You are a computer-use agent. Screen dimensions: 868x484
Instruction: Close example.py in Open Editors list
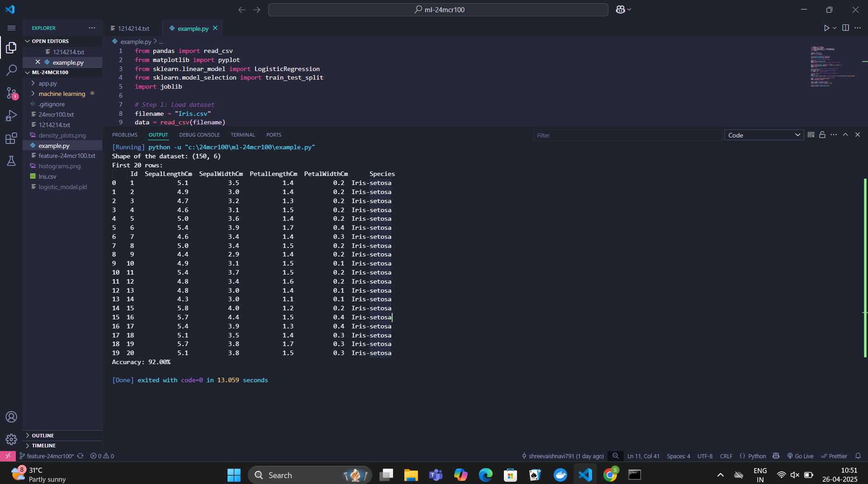tap(38, 62)
